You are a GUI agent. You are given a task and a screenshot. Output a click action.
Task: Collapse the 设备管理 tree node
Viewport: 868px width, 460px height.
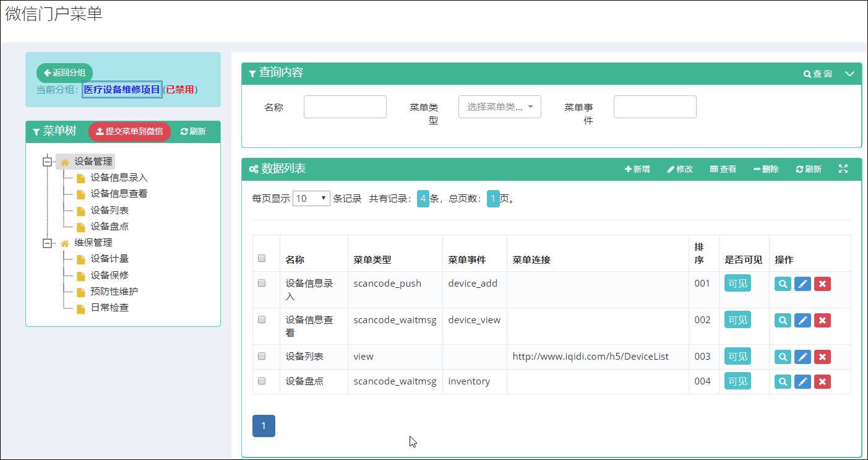(x=47, y=162)
